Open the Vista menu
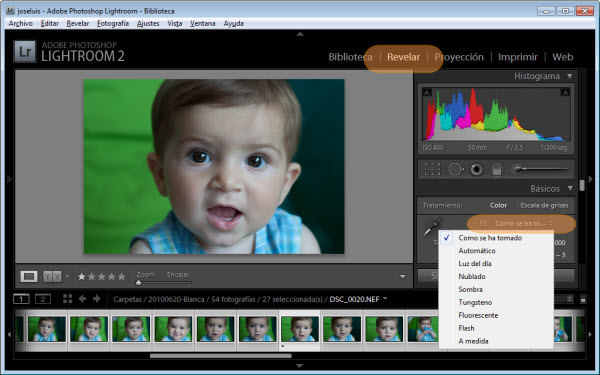The image size is (600, 375). click(x=174, y=23)
